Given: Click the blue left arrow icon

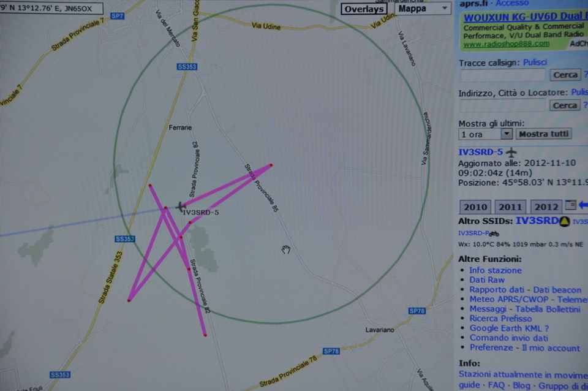Looking at the screenshot, I should (582, 206).
